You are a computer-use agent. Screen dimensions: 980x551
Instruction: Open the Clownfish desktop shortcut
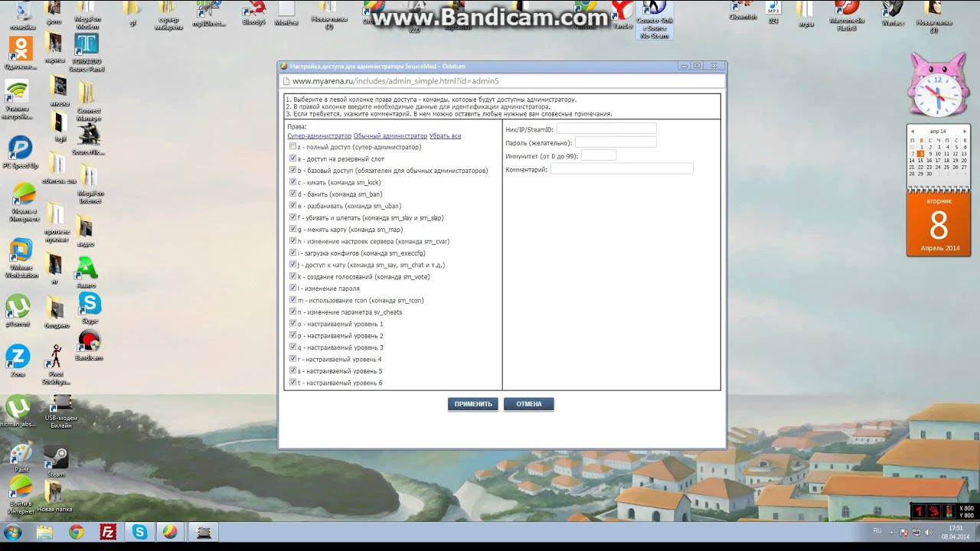[742, 10]
